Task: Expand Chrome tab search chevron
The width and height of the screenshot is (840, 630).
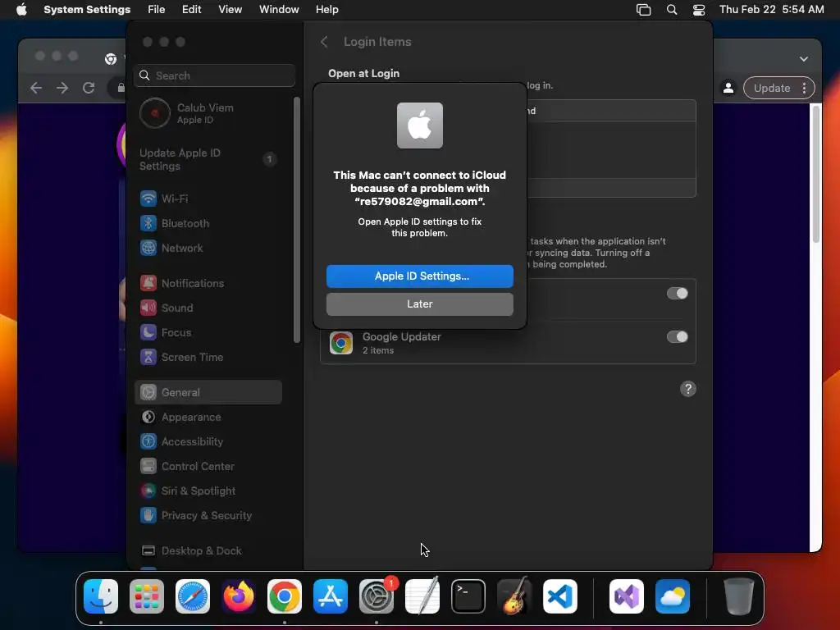Action: click(x=804, y=59)
